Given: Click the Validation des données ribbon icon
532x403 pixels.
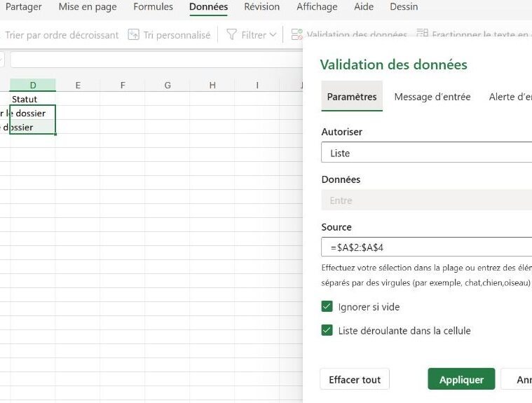Looking at the screenshot, I should click(x=296, y=34).
